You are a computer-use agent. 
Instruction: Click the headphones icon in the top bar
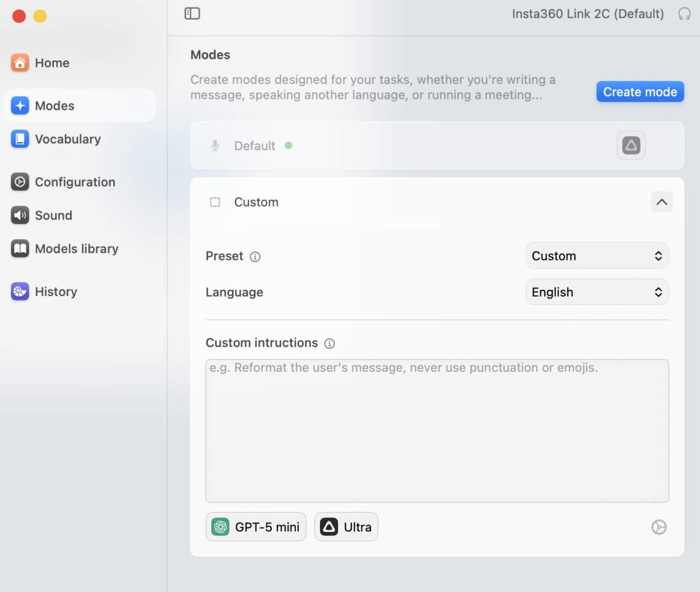click(684, 14)
